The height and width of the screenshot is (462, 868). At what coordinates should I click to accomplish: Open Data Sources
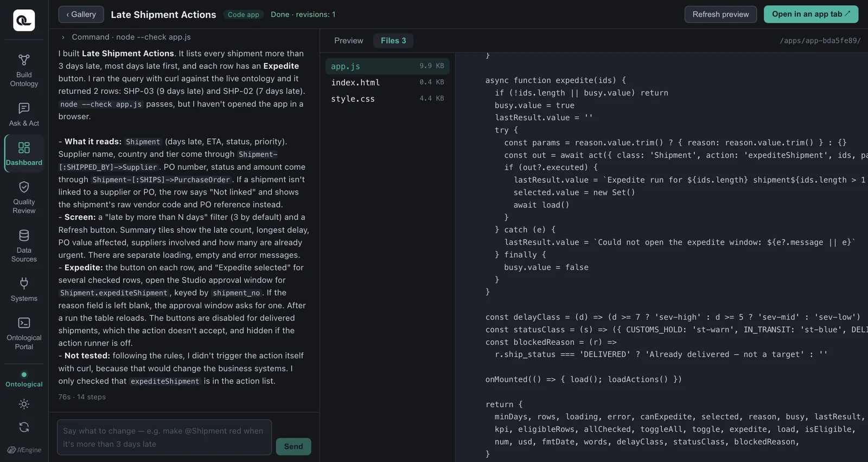click(24, 246)
